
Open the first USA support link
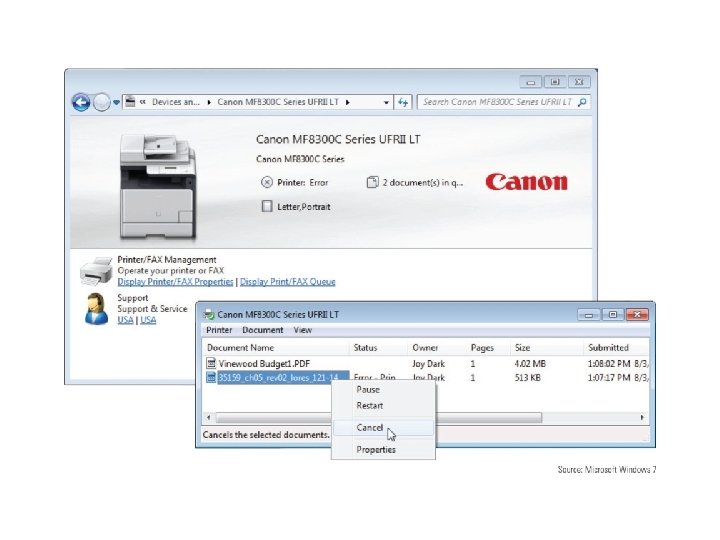pos(125,320)
